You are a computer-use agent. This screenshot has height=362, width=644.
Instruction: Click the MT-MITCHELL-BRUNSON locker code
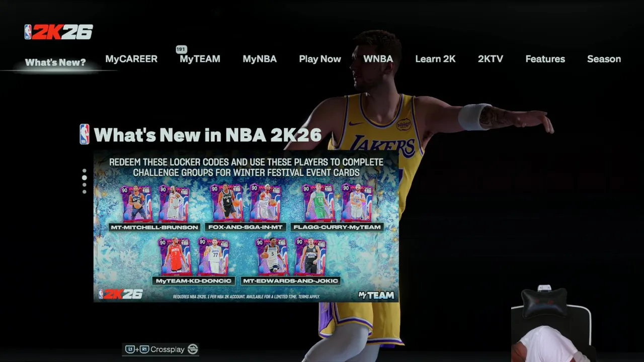tap(154, 227)
